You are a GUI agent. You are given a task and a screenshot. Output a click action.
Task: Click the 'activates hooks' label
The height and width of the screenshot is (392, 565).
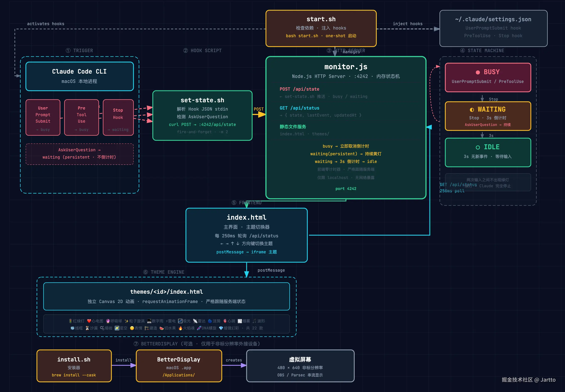click(x=46, y=24)
